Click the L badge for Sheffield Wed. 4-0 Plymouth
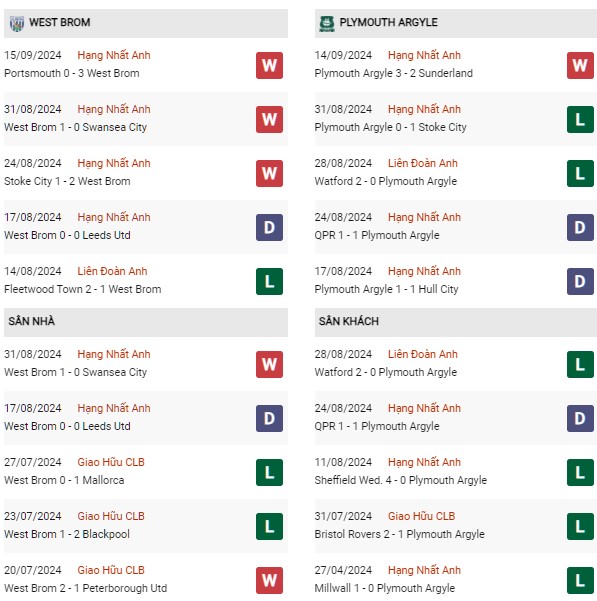 pyautogui.click(x=580, y=472)
